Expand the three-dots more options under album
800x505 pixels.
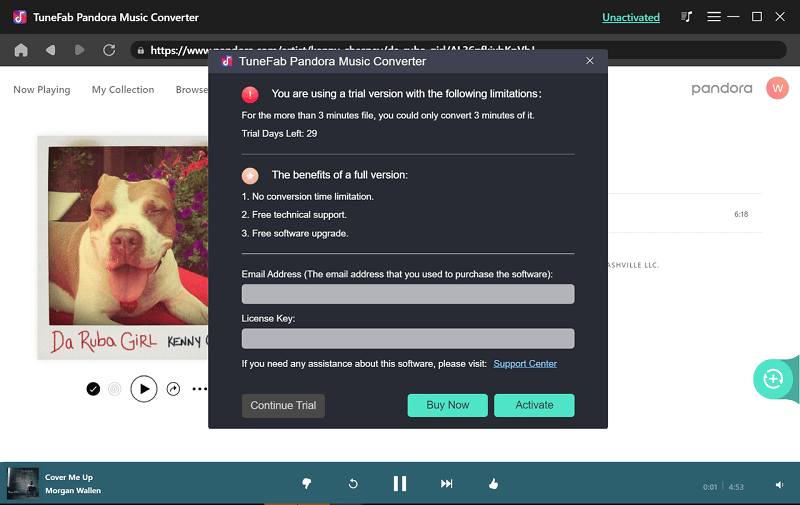point(200,389)
